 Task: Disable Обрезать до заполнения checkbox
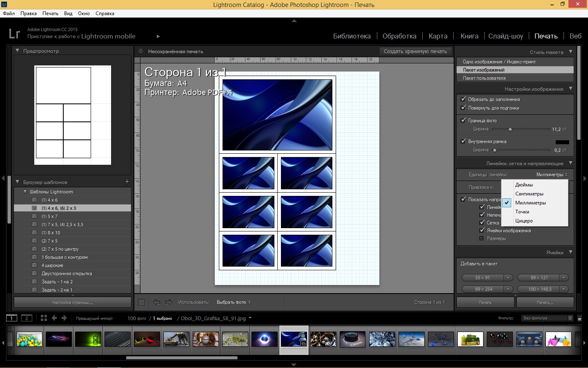[463, 99]
